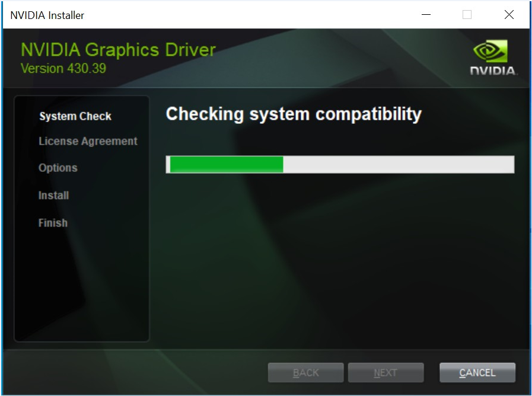Click the disabled NEXT button

[386, 373]
